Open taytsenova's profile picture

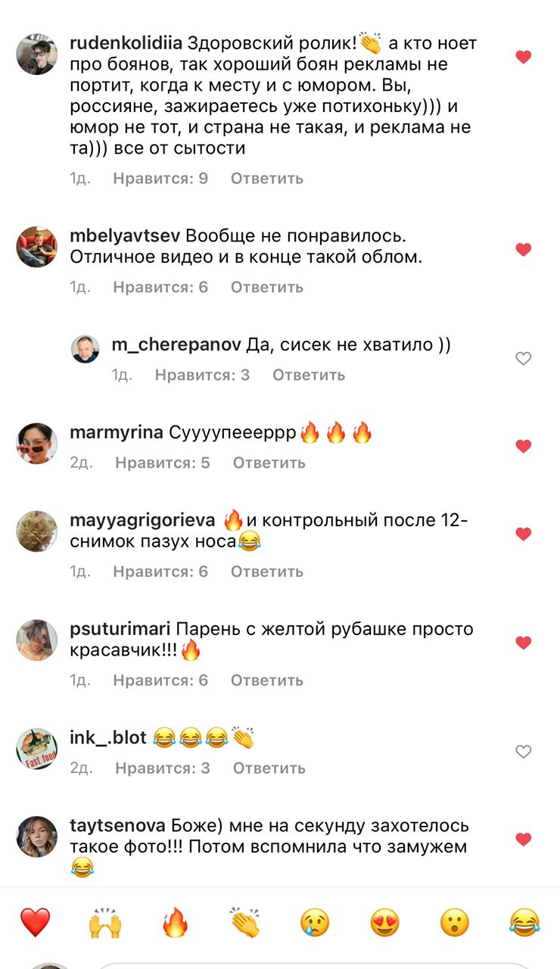37,837
